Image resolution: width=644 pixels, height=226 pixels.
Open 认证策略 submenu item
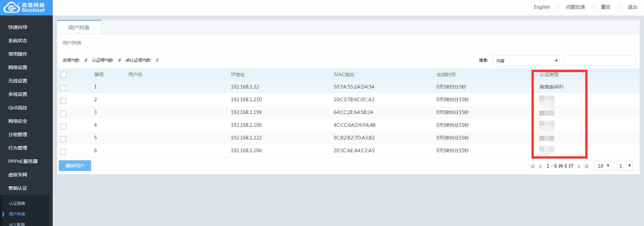pyautogui.click(x=17, y=204)
